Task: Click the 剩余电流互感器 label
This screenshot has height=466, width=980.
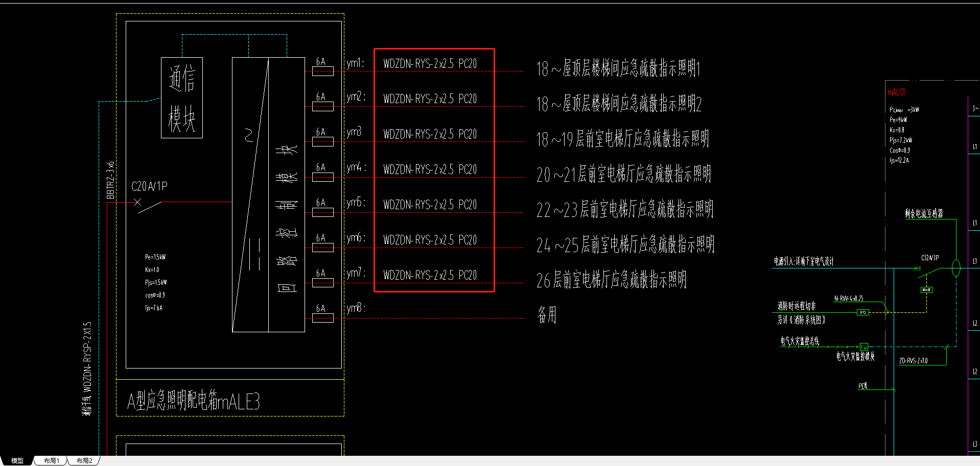Action: point(924,214)
